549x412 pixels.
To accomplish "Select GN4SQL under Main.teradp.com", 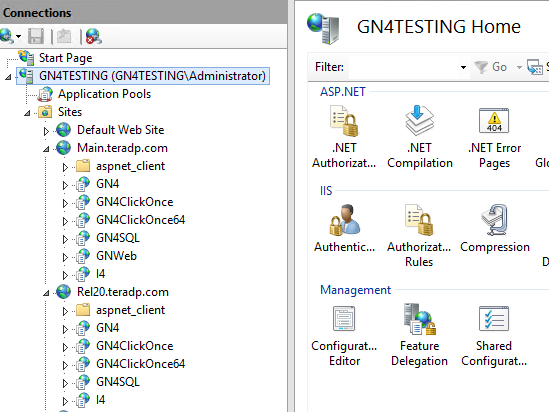I will pos(118,238).
